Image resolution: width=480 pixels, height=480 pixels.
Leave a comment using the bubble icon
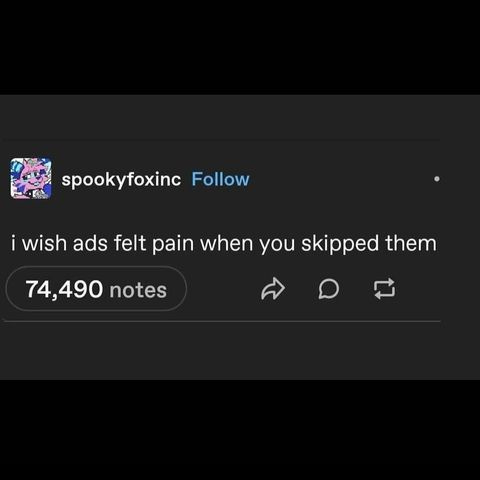(328, 289)
